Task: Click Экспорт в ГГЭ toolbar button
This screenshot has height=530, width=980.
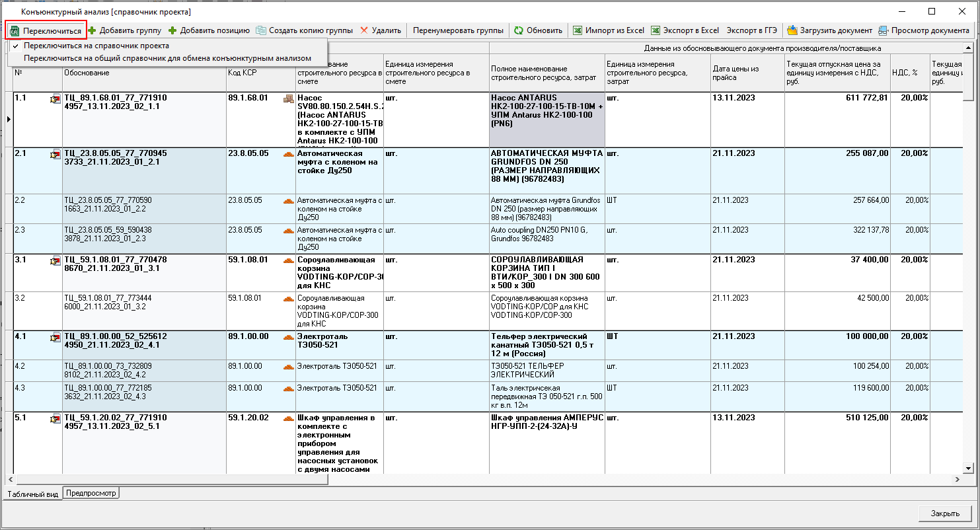Action: 752,30
